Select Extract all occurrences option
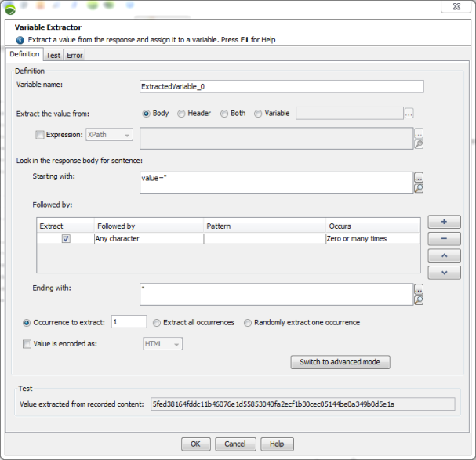This screenshot has height=460, width=476. click(x=157, y=323)
